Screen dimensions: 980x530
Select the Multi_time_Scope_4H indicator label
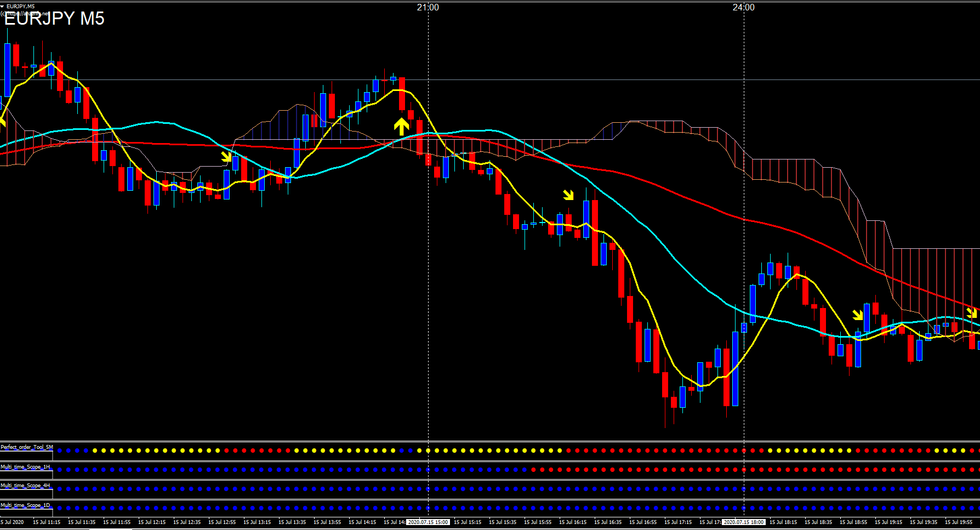pyautogui.click(x=25, y=486)
